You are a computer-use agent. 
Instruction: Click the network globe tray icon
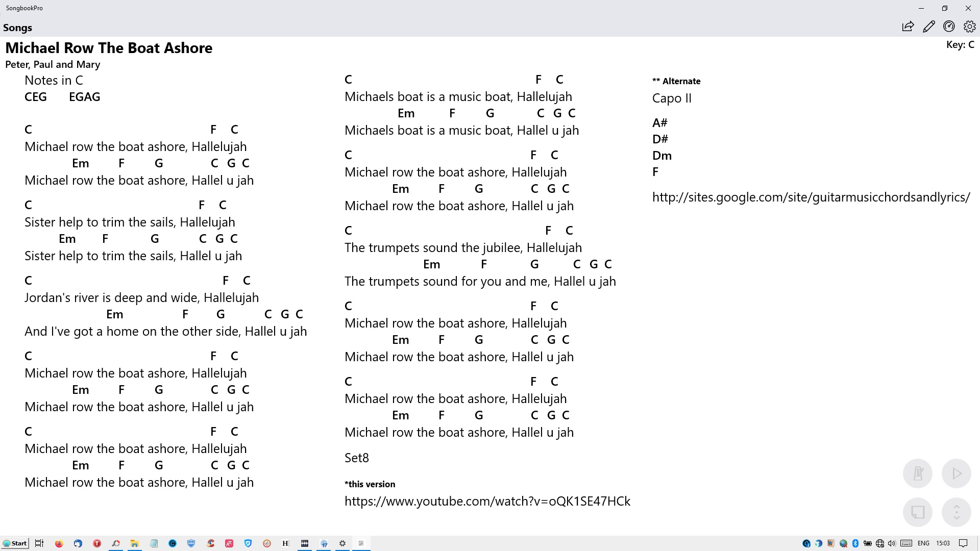pos(879,543)
